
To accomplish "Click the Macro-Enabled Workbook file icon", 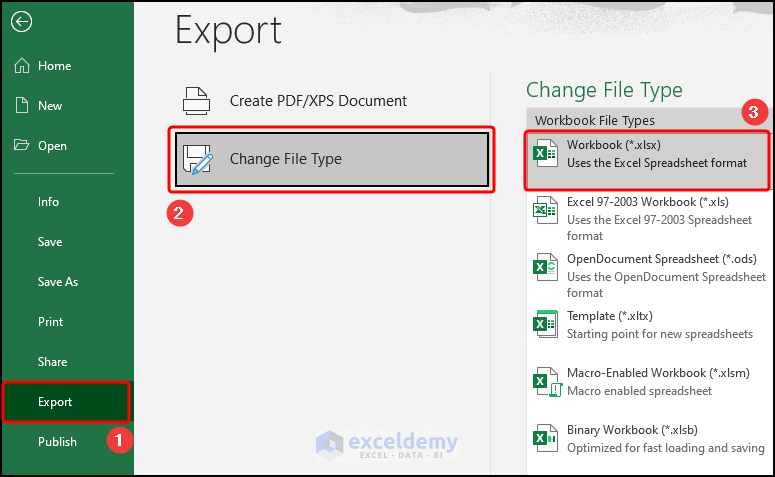I will click(545, 382).
